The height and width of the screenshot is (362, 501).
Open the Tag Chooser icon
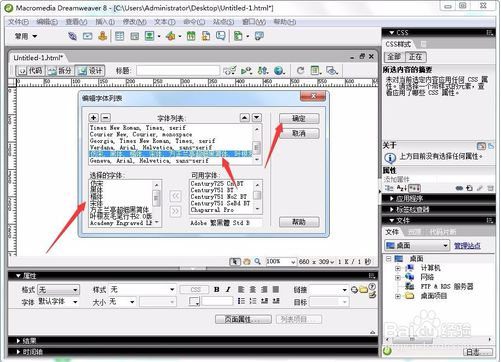tap(259, 36)
